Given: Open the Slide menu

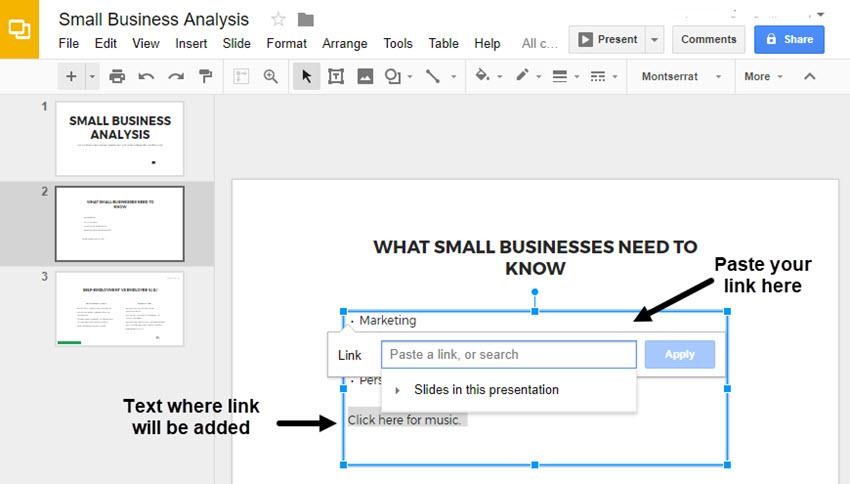Looking at the screenshot, I should [236, 43].
